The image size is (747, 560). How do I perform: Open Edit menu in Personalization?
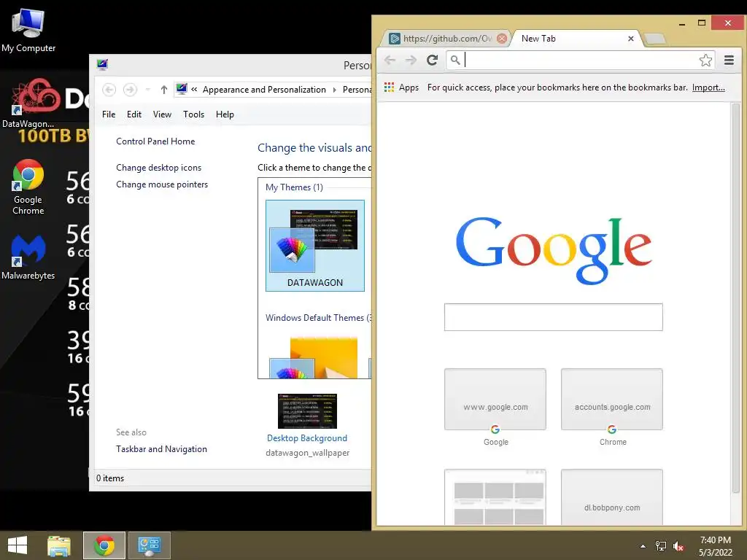(134, 114)
